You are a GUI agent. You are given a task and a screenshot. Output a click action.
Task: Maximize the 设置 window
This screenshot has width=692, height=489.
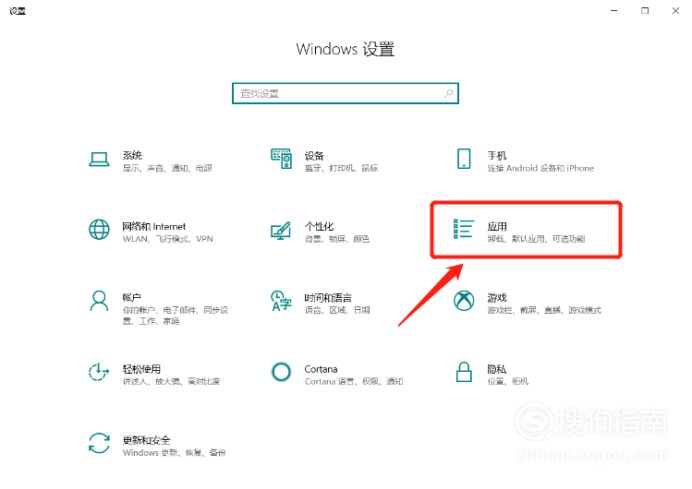[645, 11]
